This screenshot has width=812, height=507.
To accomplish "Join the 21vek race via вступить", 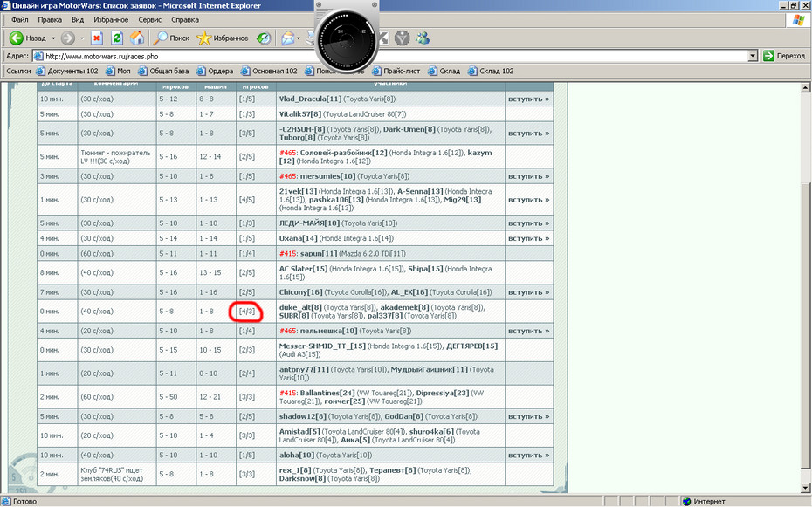I will (529, 200).
